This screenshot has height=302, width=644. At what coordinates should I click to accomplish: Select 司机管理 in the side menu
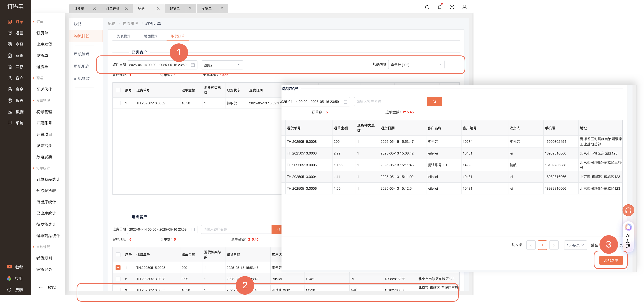tap(82, 54)
